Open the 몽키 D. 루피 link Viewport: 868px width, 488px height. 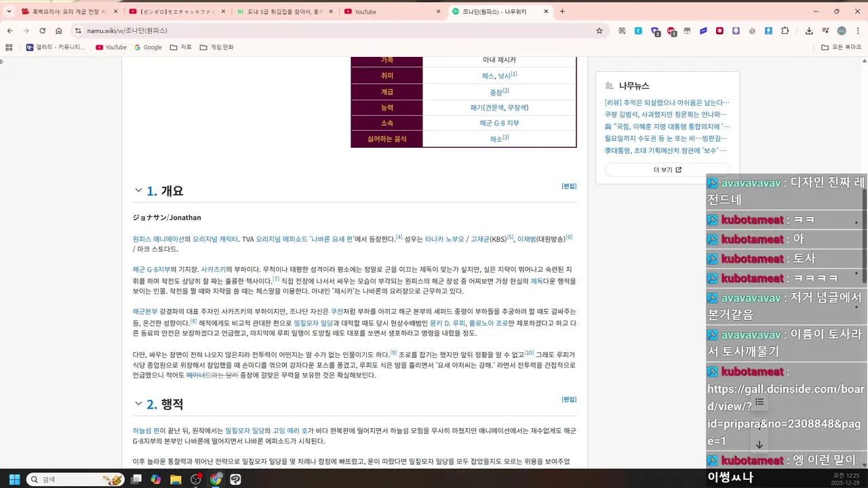[x=447, y=323]
